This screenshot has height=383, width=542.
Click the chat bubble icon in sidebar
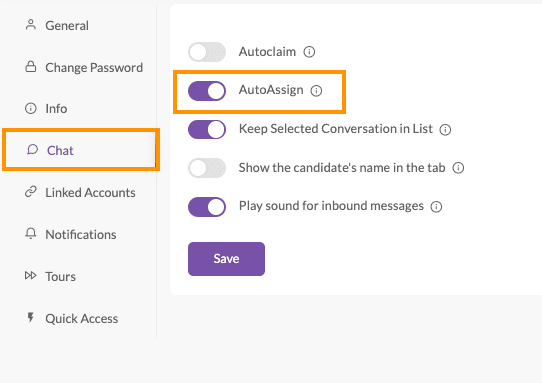32,150
